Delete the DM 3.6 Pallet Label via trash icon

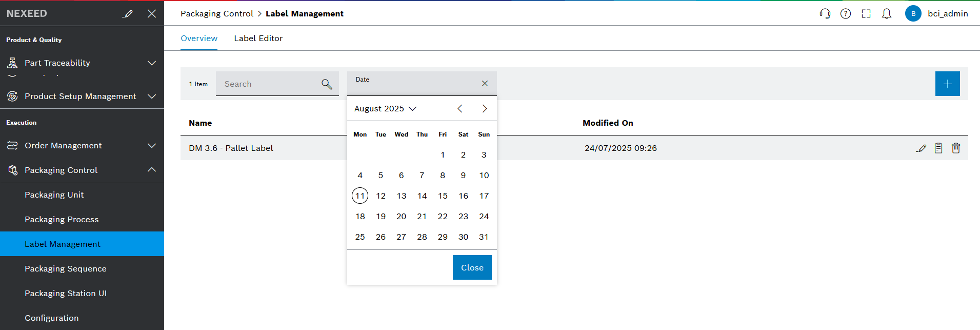(956, 148)
